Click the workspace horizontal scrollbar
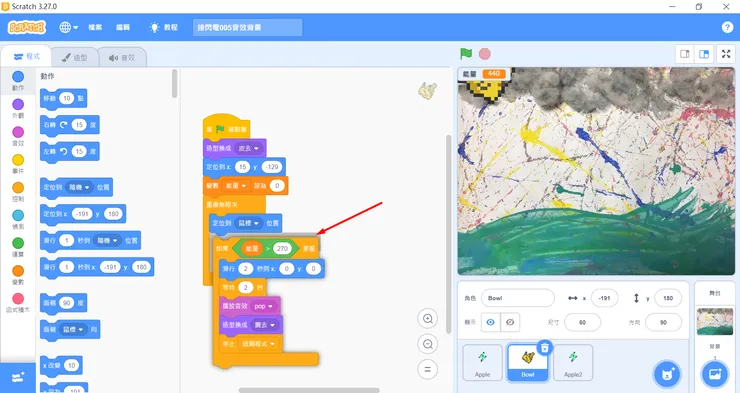The image size is (740, 393). tap(309, 390)
